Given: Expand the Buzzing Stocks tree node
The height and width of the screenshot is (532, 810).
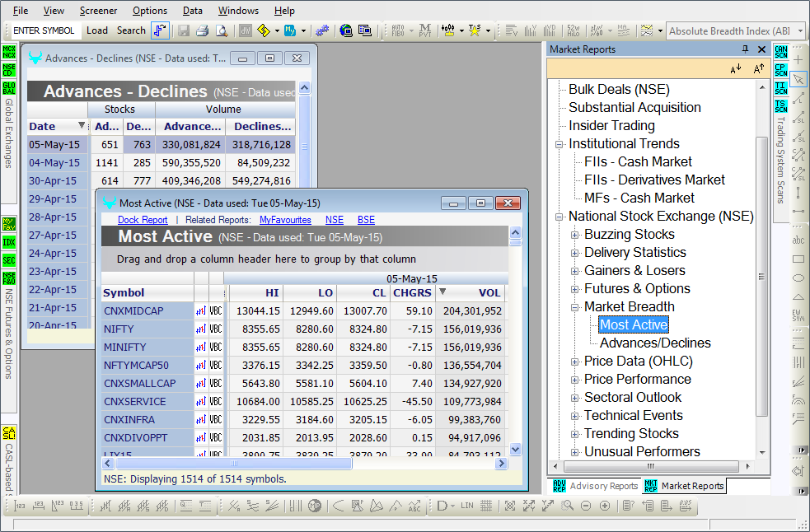Looking at the screenshot, I should (574, 235).
